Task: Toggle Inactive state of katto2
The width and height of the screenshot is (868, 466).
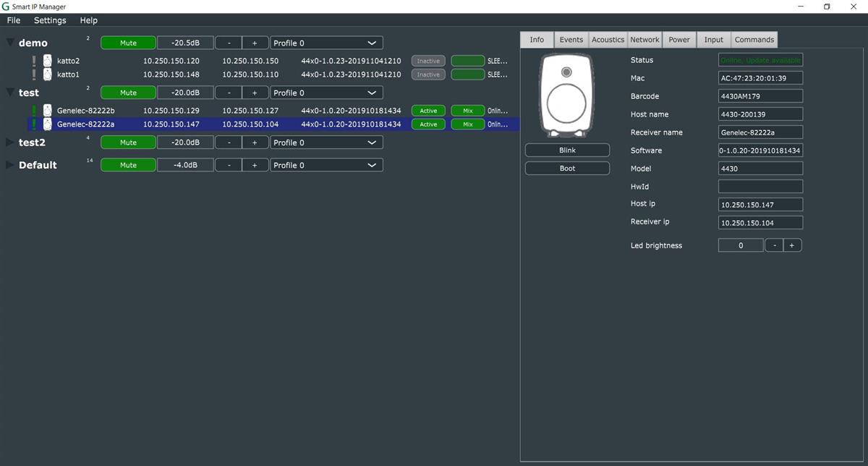Action: click(428, 61)
